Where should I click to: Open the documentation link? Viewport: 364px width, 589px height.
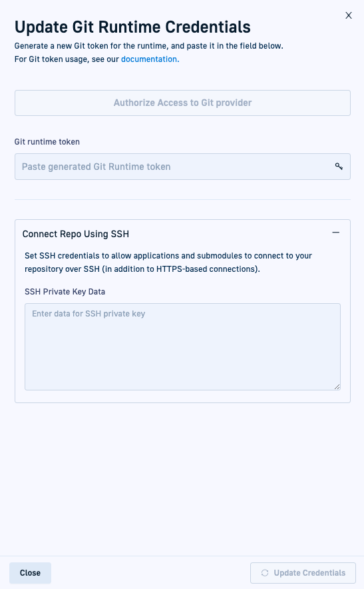[149, 59]
